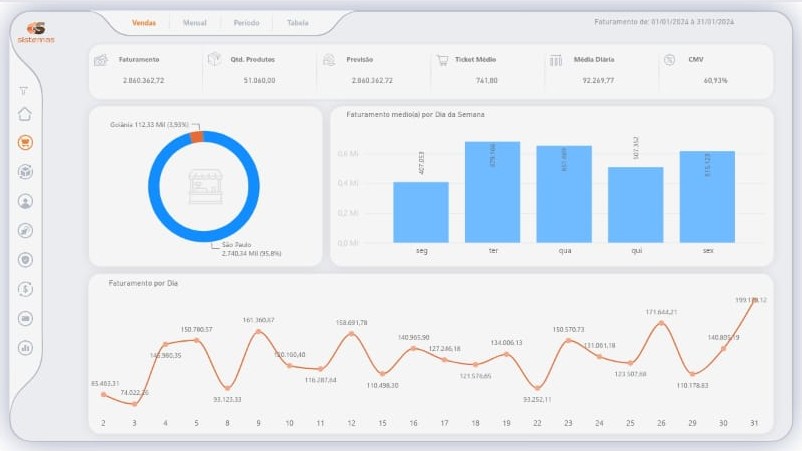Click the bar chart reports icon in sidebar

pos(25,348)
